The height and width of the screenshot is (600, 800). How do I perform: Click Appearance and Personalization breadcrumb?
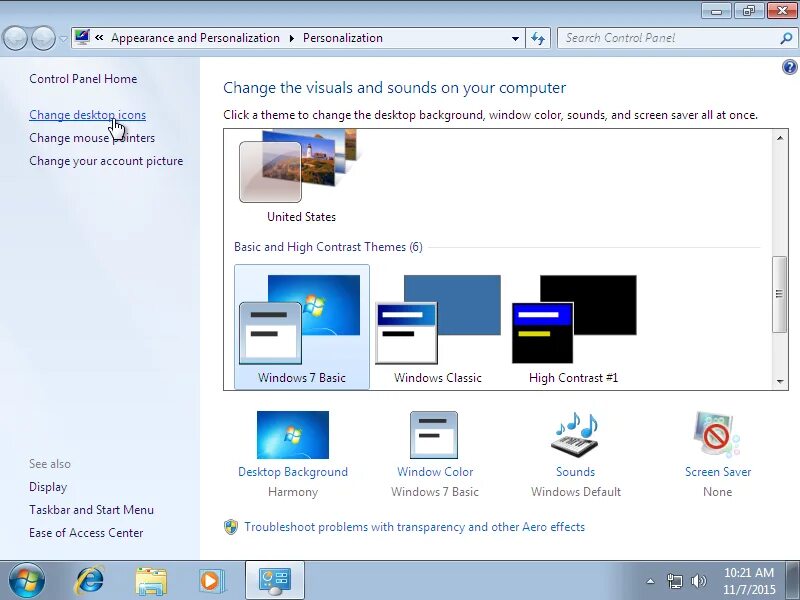click(195, 38)
